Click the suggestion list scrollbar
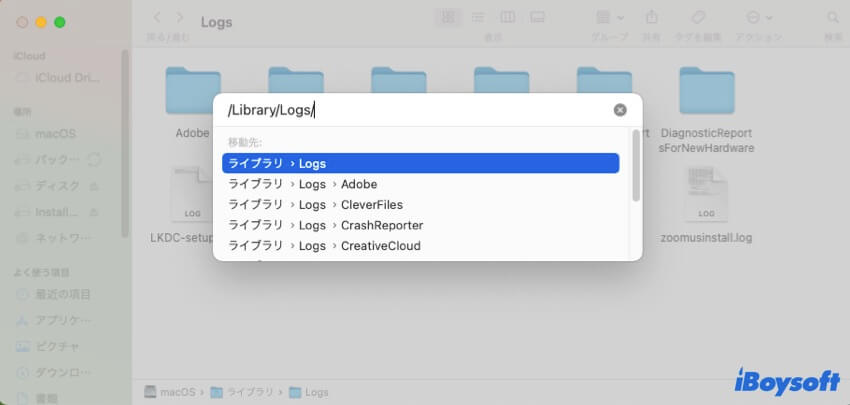 (636, 165)
